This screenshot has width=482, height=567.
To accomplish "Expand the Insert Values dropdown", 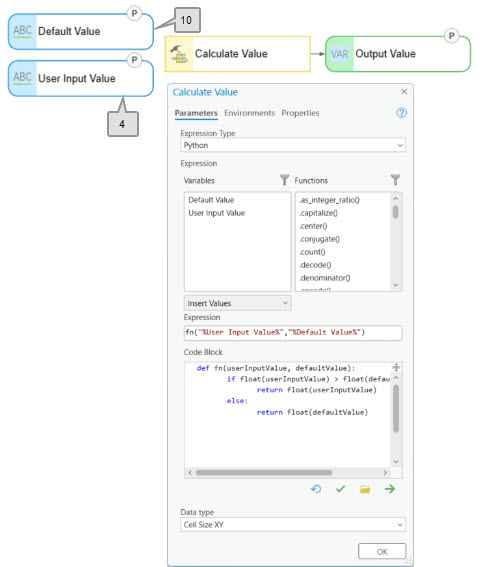I will tap(238, 303).
